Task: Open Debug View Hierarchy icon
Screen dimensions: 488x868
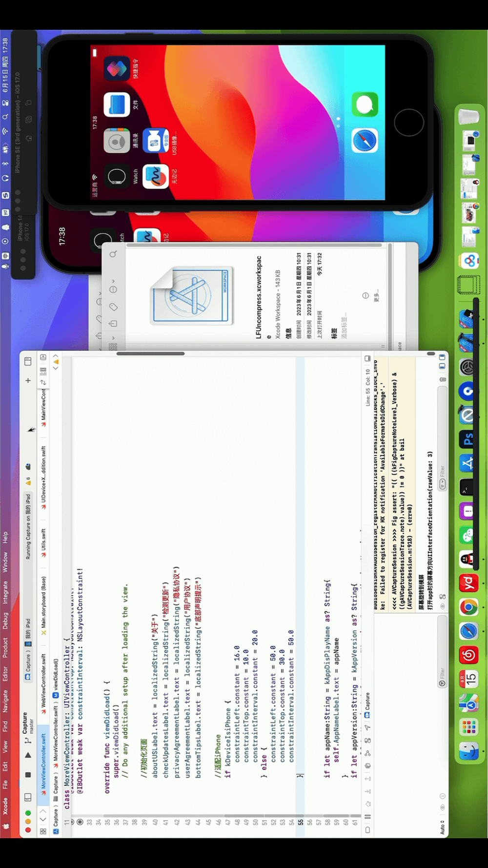Action: (367, 765)
